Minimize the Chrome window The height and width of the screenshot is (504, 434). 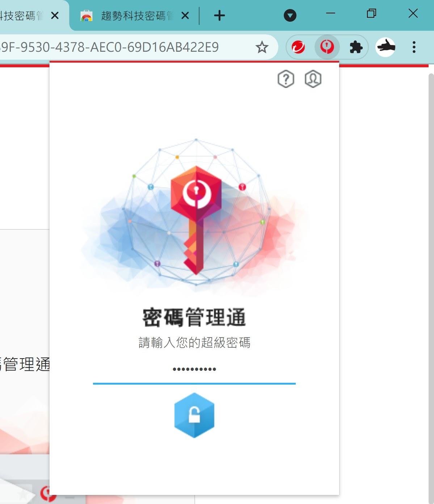click(x=330, y=13)
